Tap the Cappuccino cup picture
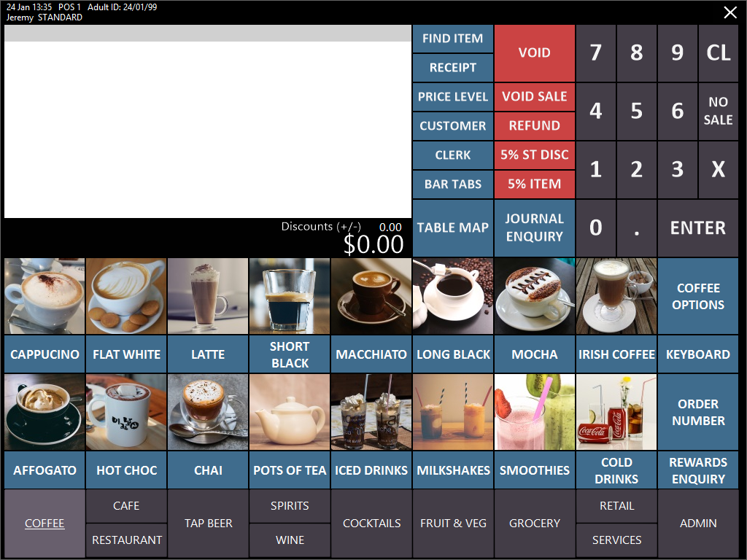 pos(44,296)
